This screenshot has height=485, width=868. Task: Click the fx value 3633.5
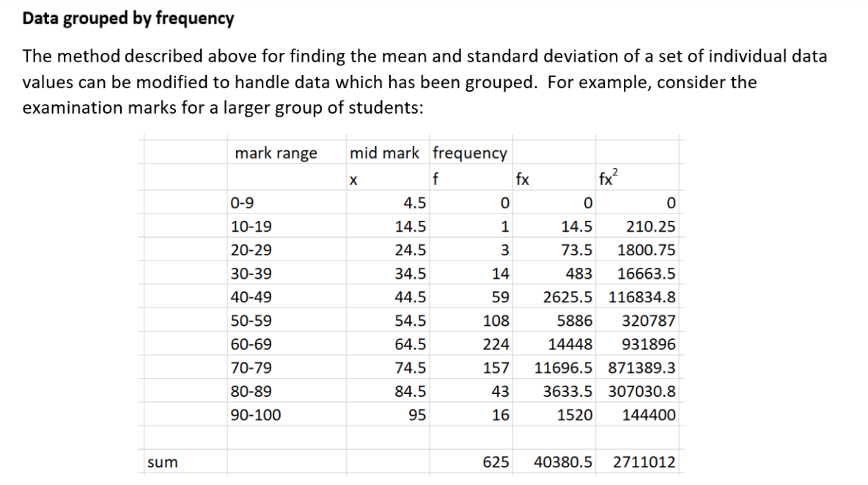[x=567, y=391]
